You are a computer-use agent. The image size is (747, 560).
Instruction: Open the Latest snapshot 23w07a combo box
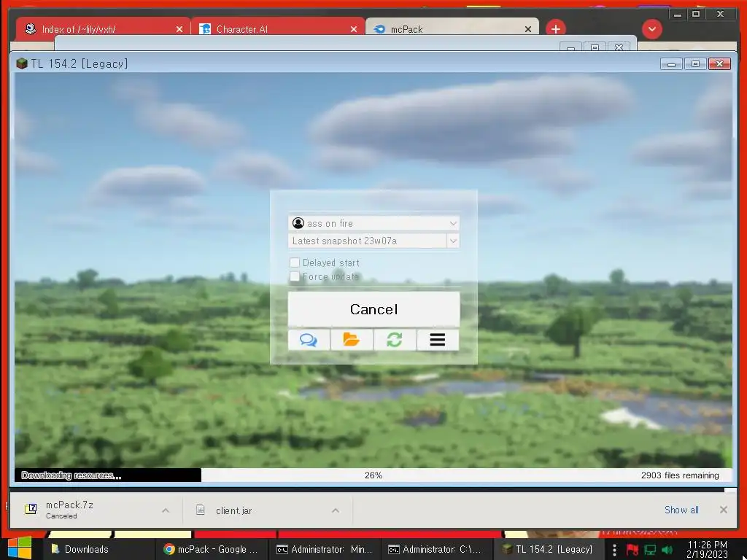pyautogui.click(x=373, y=241)
